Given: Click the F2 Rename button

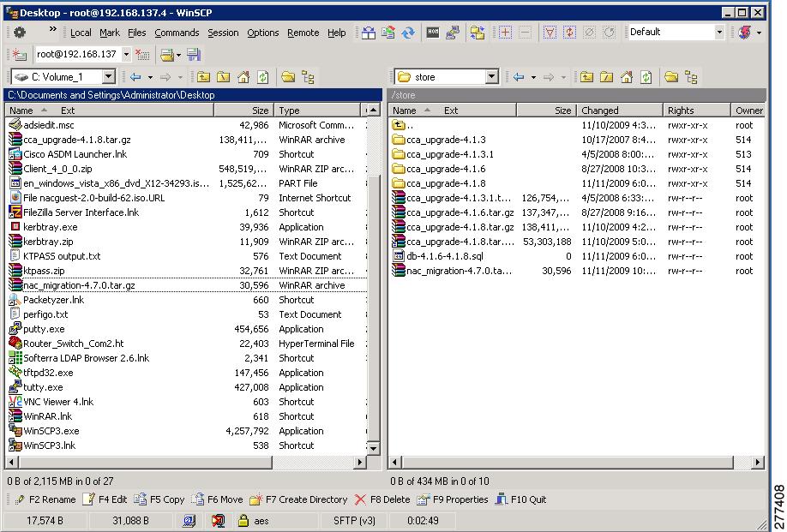Looking at the screenshot, I should pos(45,499).
